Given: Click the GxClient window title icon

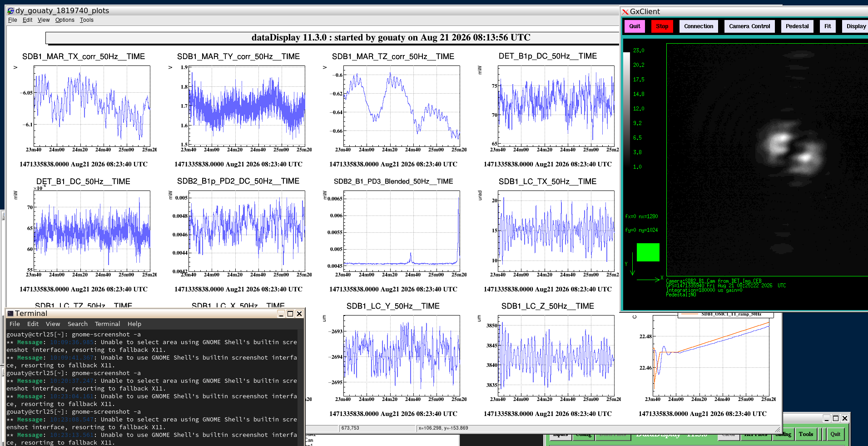Looking at the screenshot, I should click(x=625, y=12).
